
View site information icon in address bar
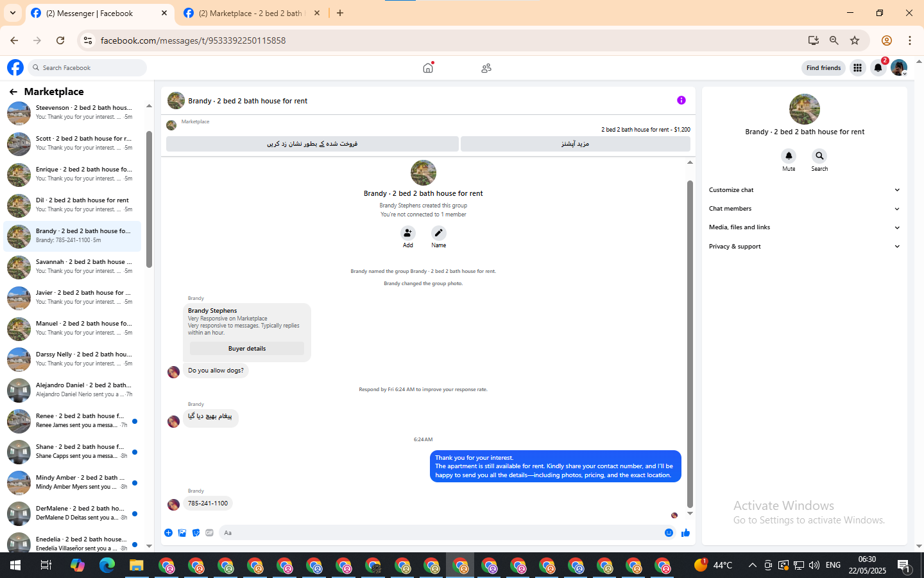(88, 40)
